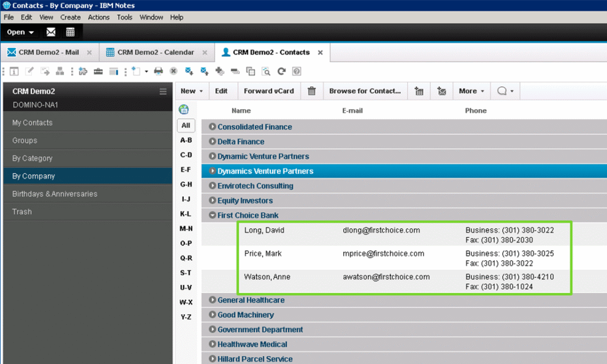Open the Actions menu
The height and width of the screenshot is (364, 607).
tap(99, 17)
